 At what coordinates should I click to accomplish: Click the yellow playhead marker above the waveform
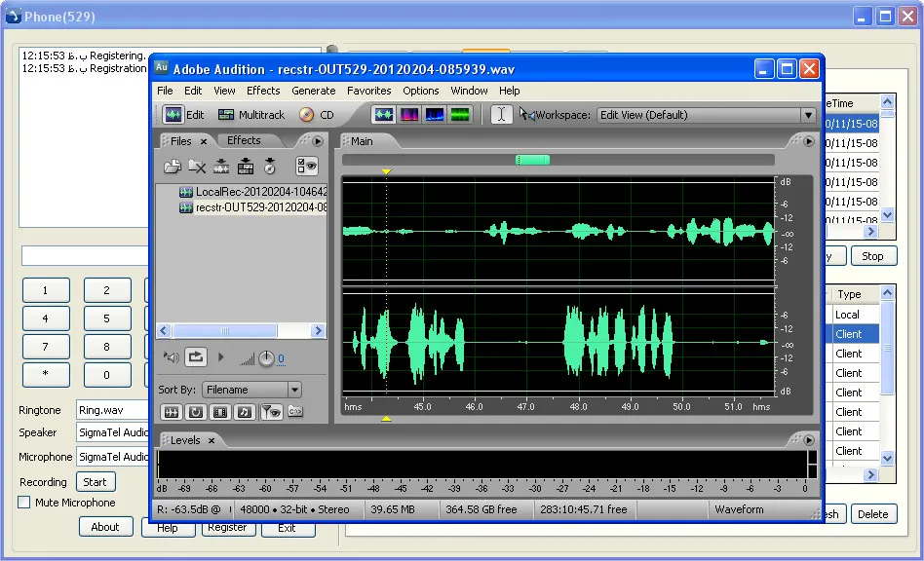386,171
